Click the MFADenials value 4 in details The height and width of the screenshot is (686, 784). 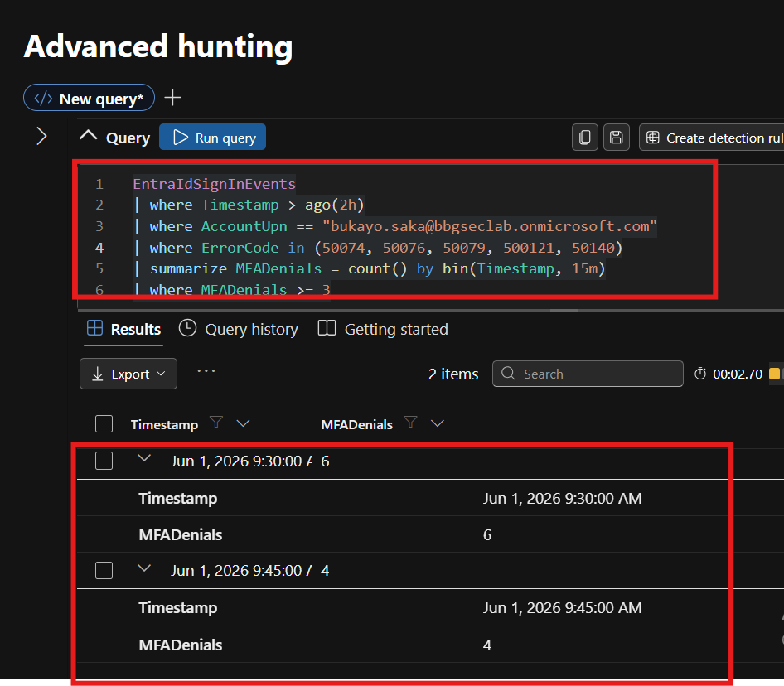487,645
